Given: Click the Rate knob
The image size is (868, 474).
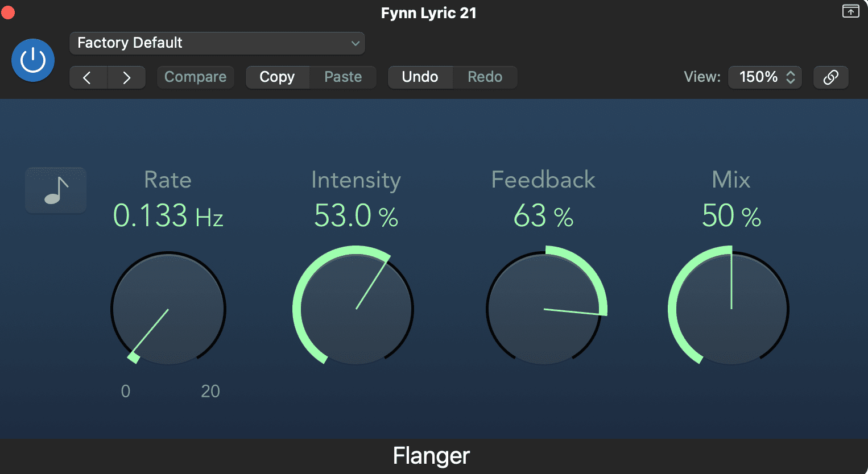Looking at the screenshot, I should click(x=168, y=309).
